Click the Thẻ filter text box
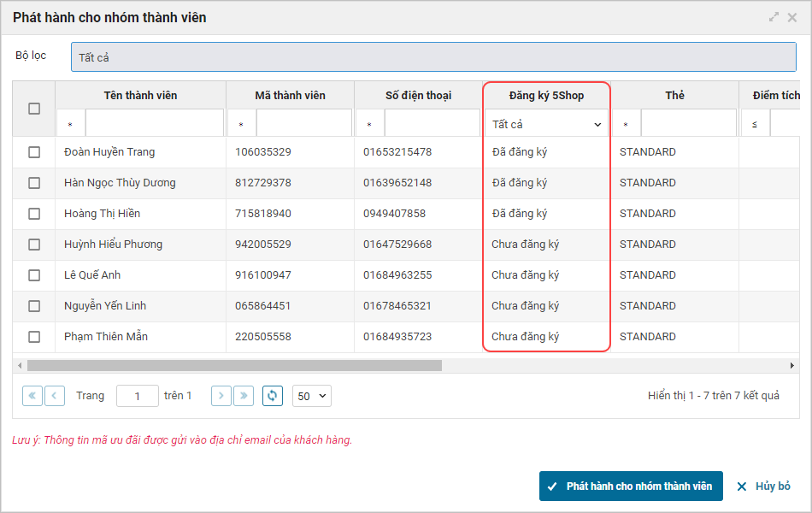812x513 pixels. [689, 124]
